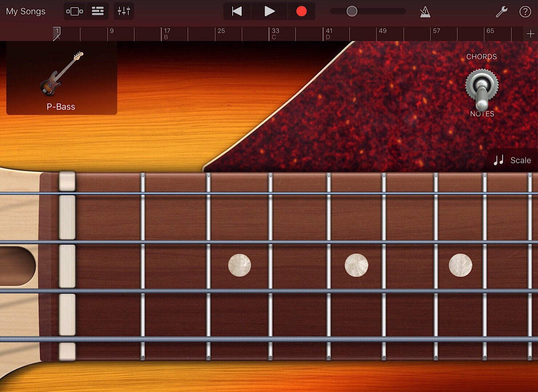Tap the NOTES label
The image size is (538, 392).
[x=482, y=114]
